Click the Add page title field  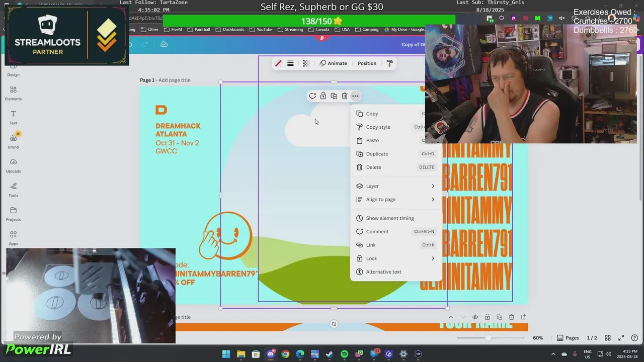pos(175,80)
